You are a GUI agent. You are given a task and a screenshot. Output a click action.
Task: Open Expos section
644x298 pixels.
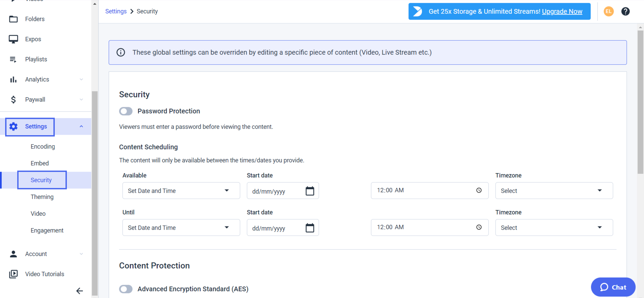tap(33, 39)
